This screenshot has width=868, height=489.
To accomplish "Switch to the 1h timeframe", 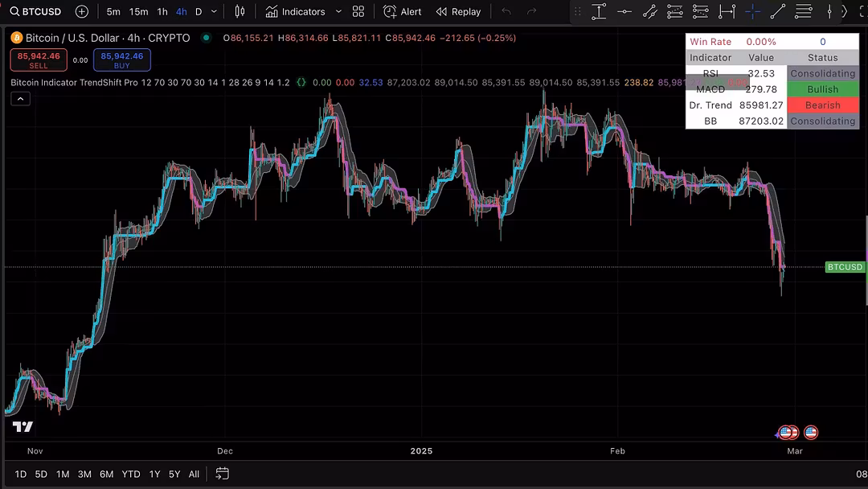I will point(162,11).
